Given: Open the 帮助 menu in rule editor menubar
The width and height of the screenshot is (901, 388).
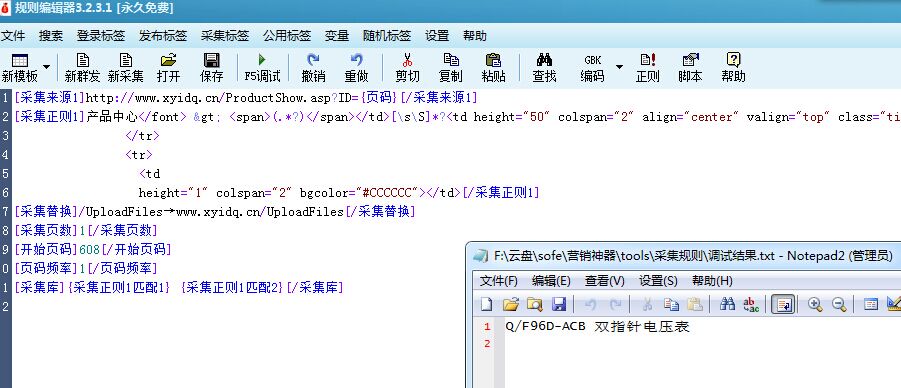Looking at the screenshot, I should [x=475, y=36].
